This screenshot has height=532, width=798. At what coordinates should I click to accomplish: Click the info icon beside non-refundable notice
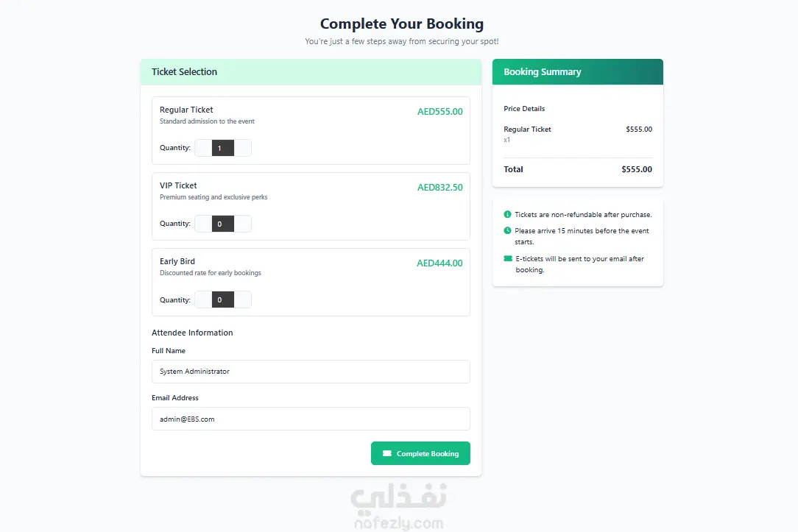pos(507,215)
